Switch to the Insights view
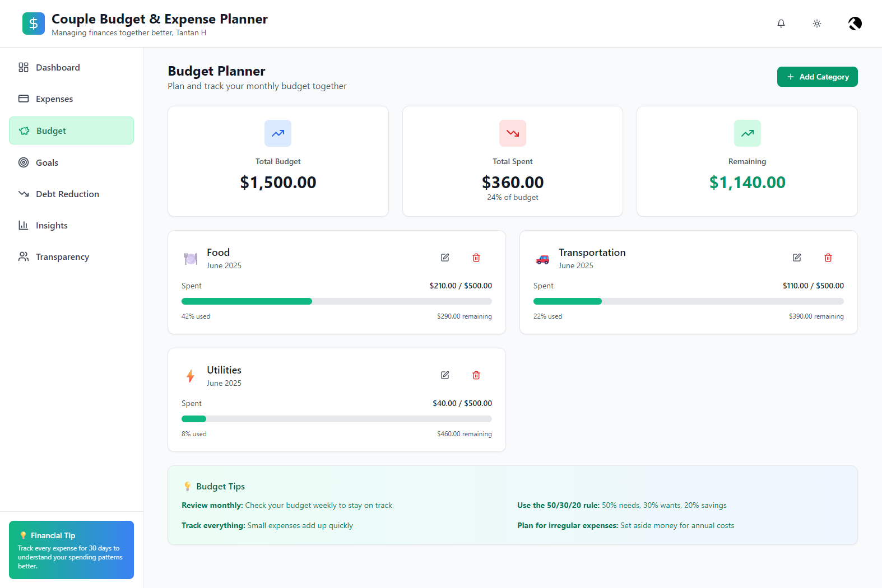This screenshot has width=882, height=588. (52, 226)
